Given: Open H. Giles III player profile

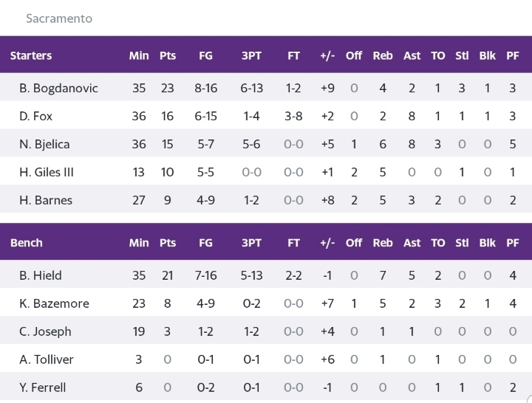Looking at the screenshot, I should pyautogui.click(x=47, y=172).
